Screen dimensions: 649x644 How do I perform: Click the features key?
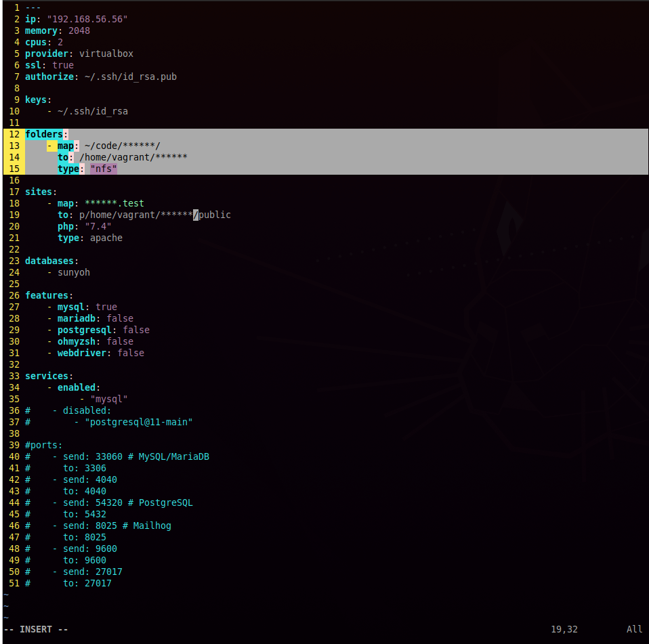(x=47, y=295)
